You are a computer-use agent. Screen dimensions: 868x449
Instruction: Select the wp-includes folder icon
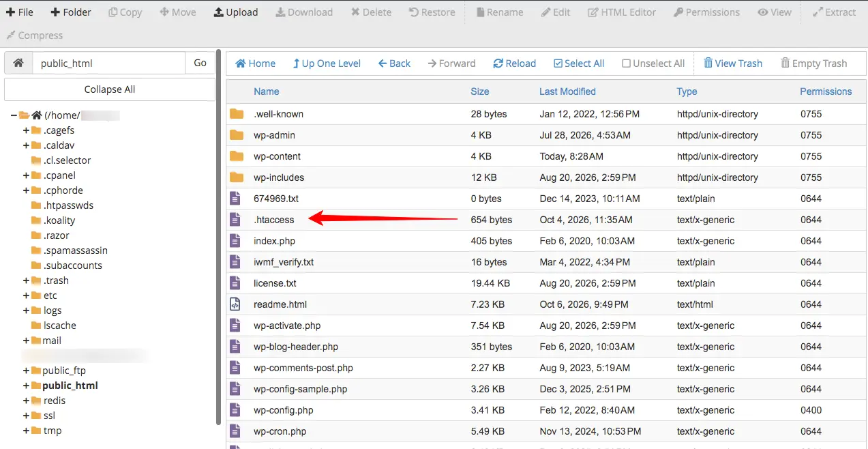(x=237, y=177)
